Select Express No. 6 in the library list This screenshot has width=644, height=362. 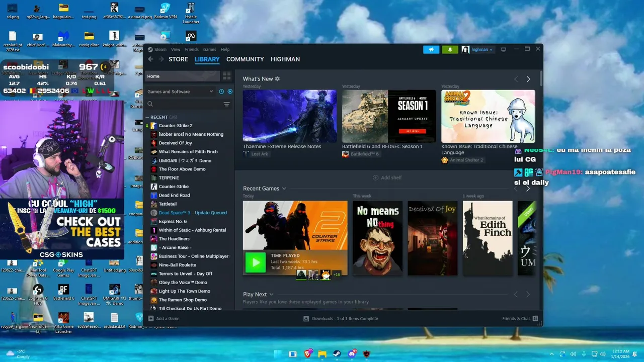(173, 221)
